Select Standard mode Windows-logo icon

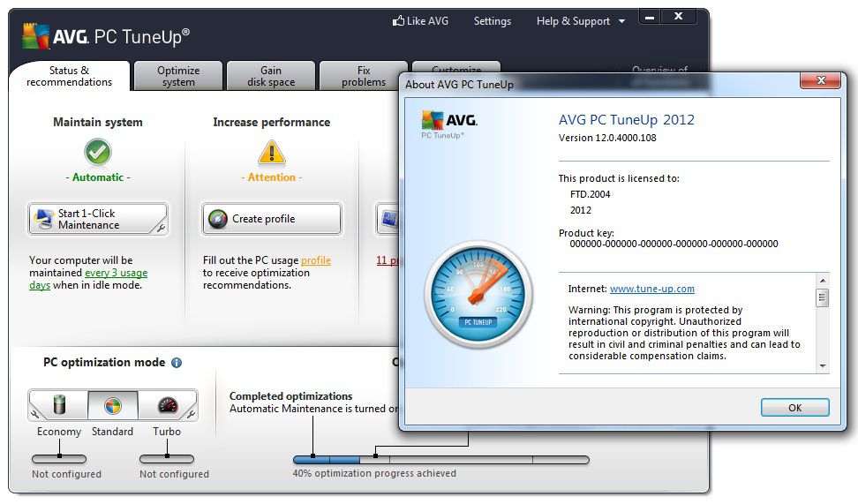pyautogui.click(x=113, y=405)
